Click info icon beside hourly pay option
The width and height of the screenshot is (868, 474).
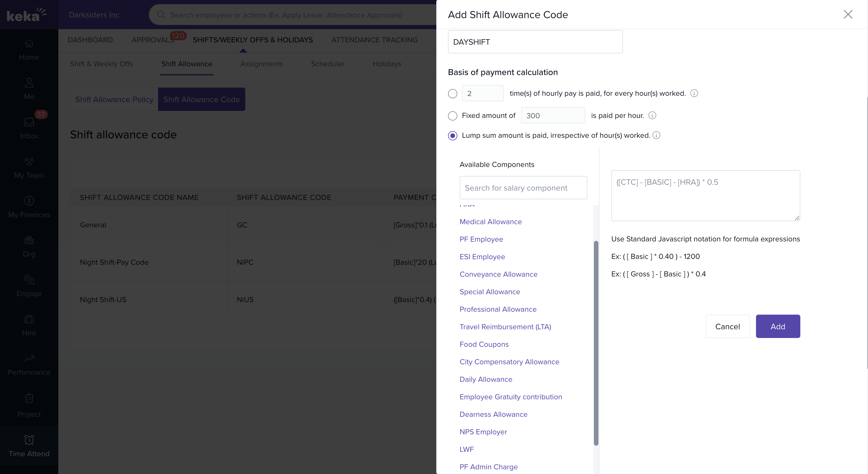(x=694, y=93)
